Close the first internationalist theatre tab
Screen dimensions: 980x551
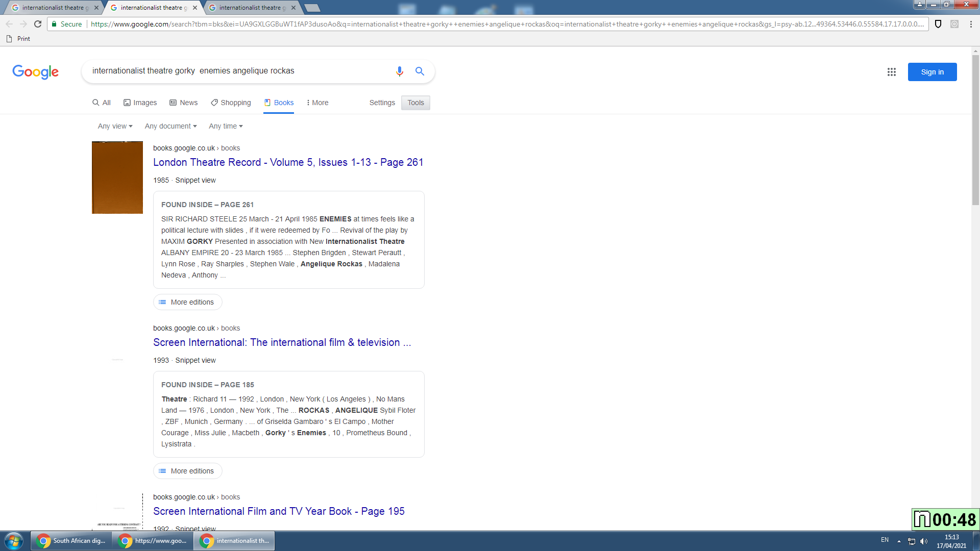click(96, 8)
